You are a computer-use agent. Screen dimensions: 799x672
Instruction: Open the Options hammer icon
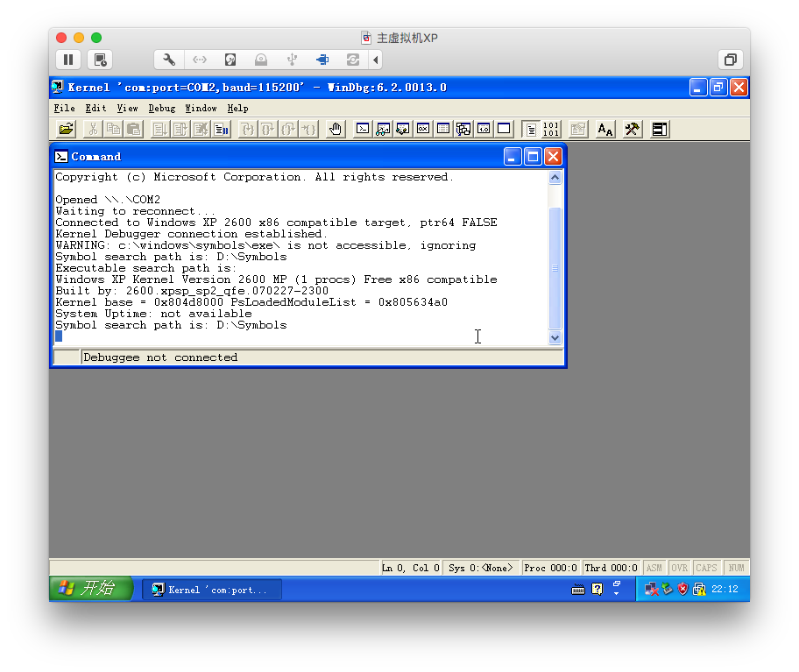click(632, 130)
